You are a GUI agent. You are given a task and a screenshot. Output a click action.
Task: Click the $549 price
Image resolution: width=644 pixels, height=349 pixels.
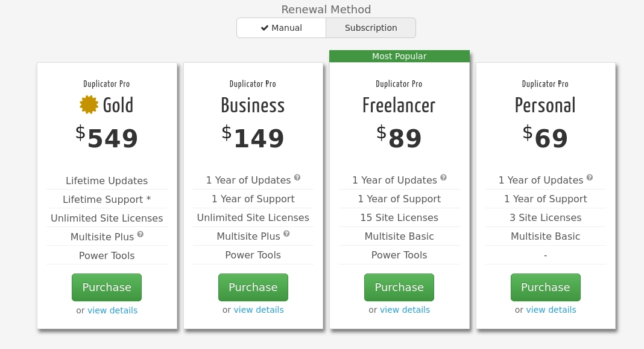click(x=107, y=137)
